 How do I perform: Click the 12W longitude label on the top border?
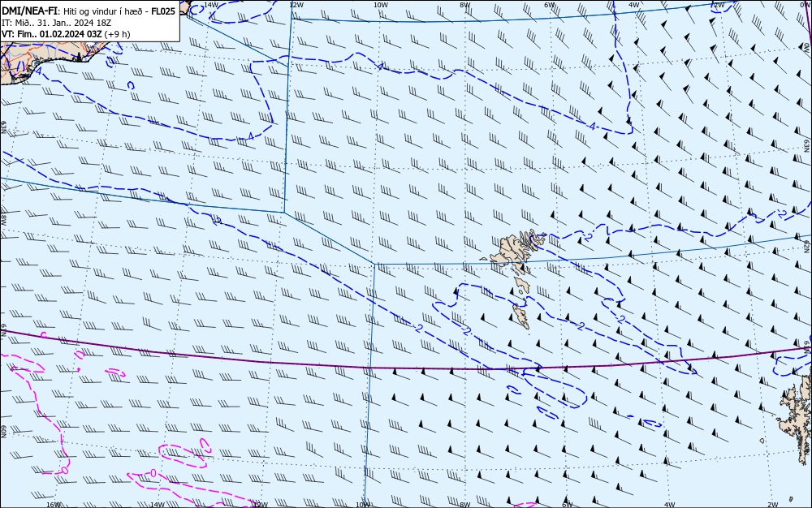296,5
